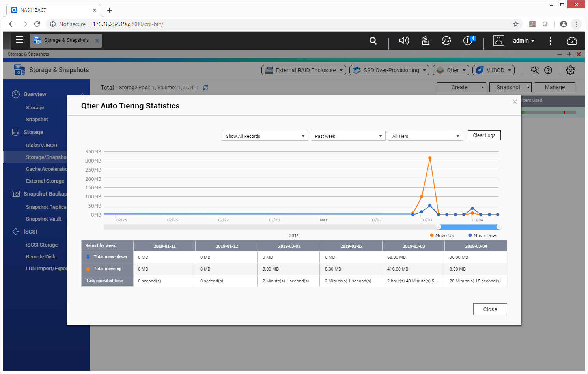Image resolution: width=588 pixels, height=374 pixels.
Task: Open SSD Over-Provisioning dropdown
Action: pos(390,70)
